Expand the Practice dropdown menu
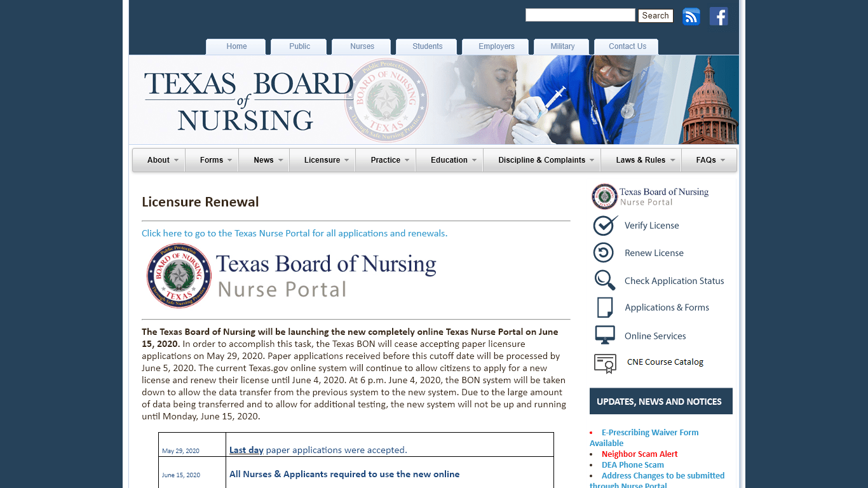This screenshot has width=868, height=488. pos(386,160)
